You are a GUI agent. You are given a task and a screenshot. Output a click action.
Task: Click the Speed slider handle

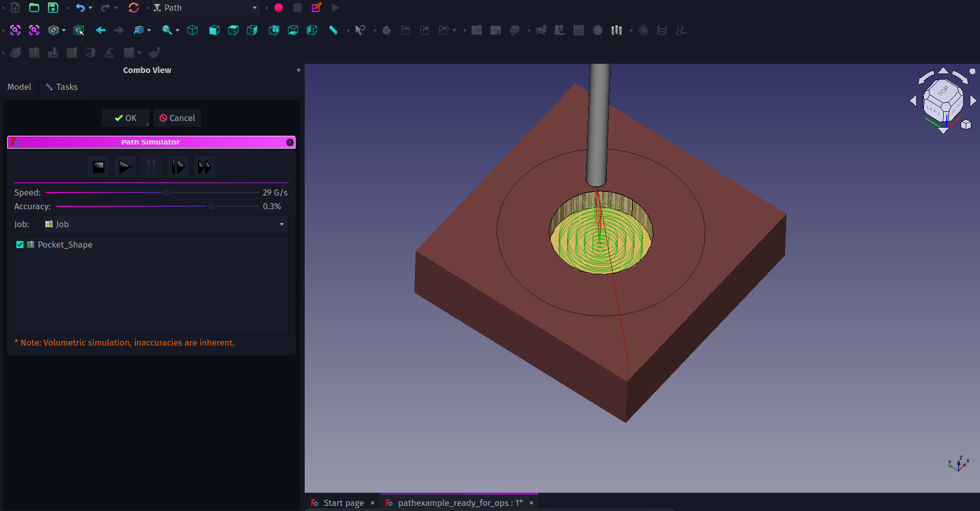pyautogui.click(x=166, y=193)
